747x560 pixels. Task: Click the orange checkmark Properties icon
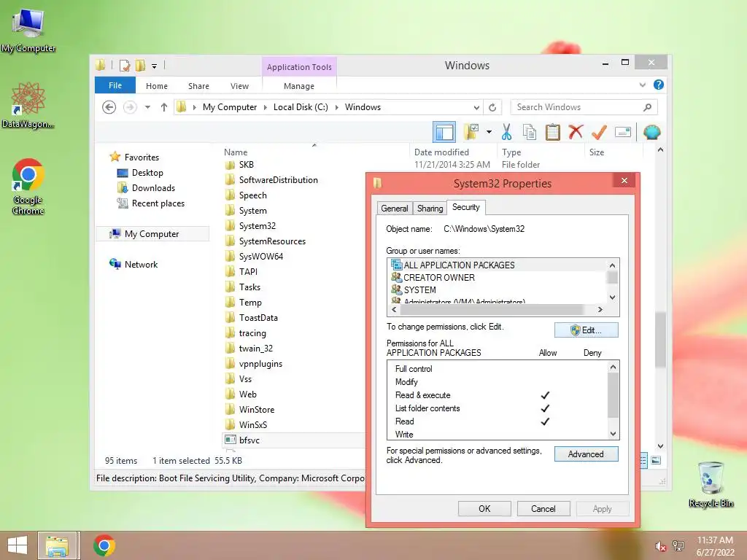599,132
